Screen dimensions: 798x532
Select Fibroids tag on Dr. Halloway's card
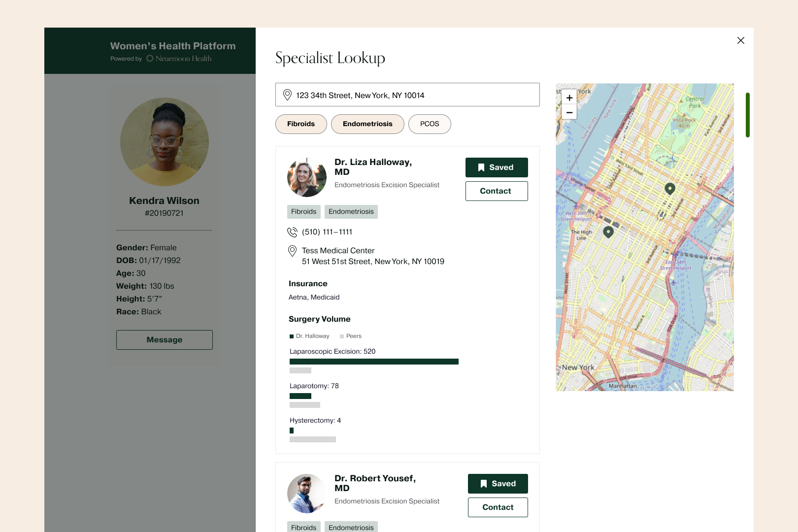tap(304, 212)
